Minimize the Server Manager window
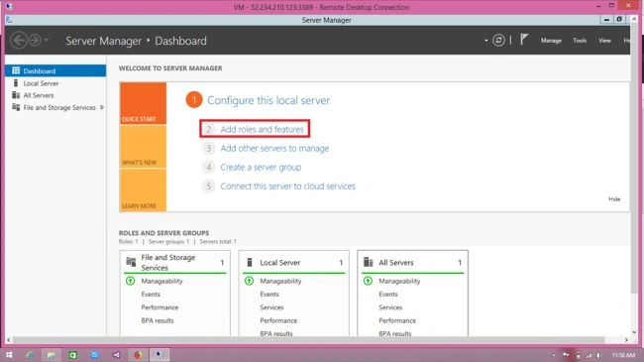This screenshot has height=362, width=644. click(605, 19)
